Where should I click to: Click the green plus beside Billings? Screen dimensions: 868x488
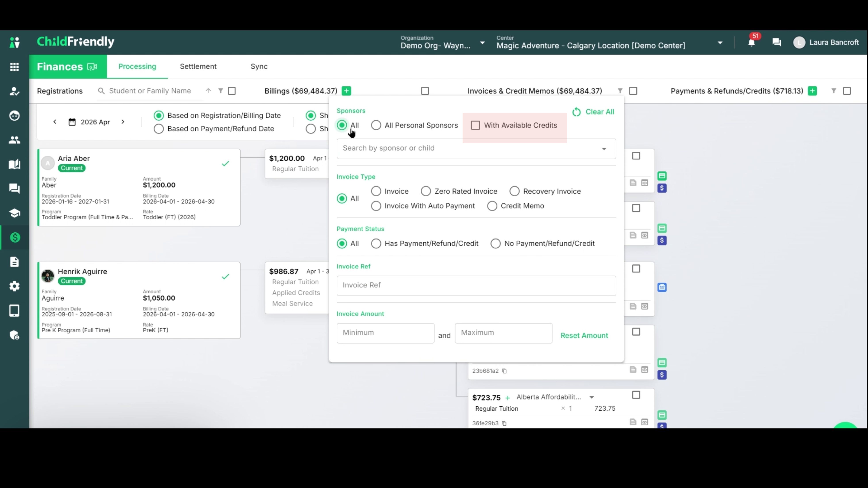click(x=346, y=91)
